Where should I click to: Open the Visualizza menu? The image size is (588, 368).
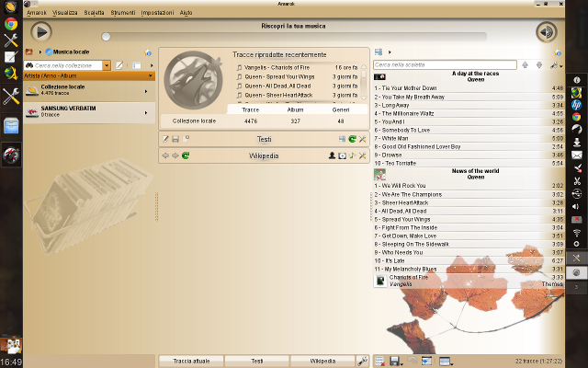65,13
